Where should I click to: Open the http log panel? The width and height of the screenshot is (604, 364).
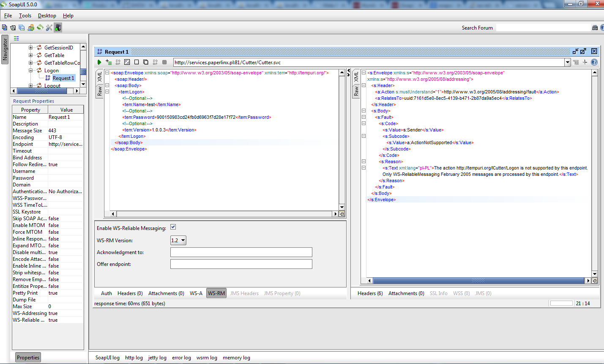[134, 358]
